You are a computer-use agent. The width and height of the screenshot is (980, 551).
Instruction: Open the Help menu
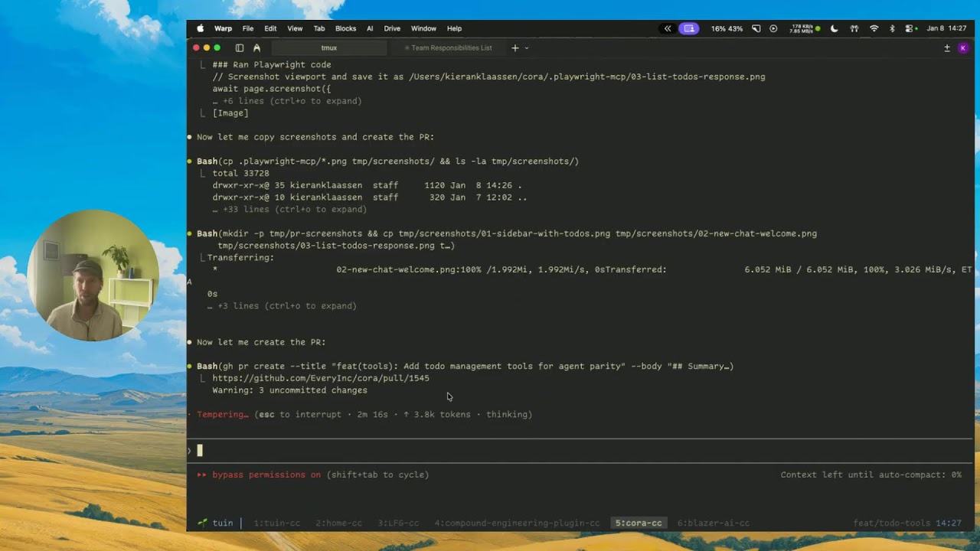(x=454, y=28)
